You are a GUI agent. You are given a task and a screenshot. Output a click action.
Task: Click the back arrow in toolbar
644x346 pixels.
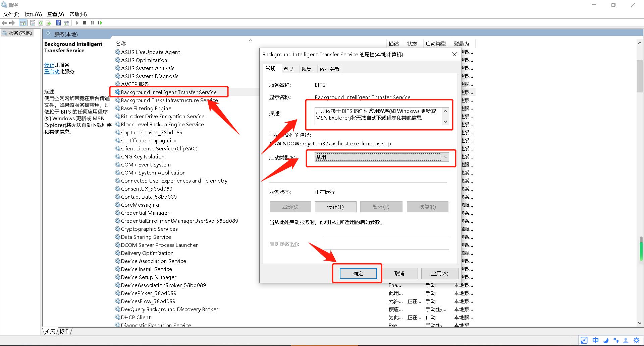pyautogui.click(x=4, y=23)
